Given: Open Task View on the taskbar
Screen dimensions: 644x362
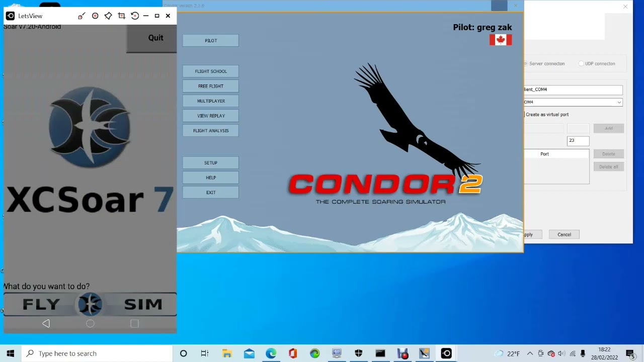Looking at the screenshot, I should tap(205, 353).
